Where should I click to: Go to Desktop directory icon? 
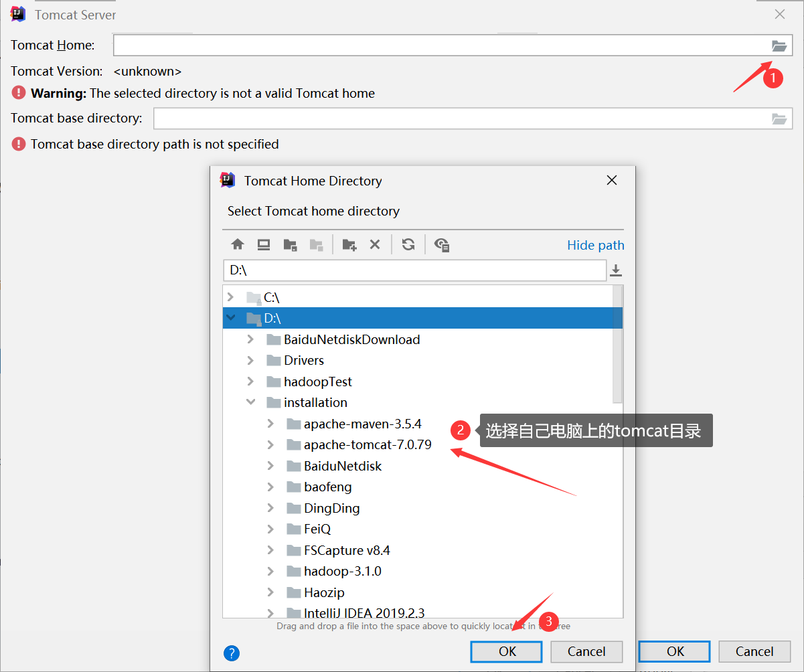coord(264,244)
